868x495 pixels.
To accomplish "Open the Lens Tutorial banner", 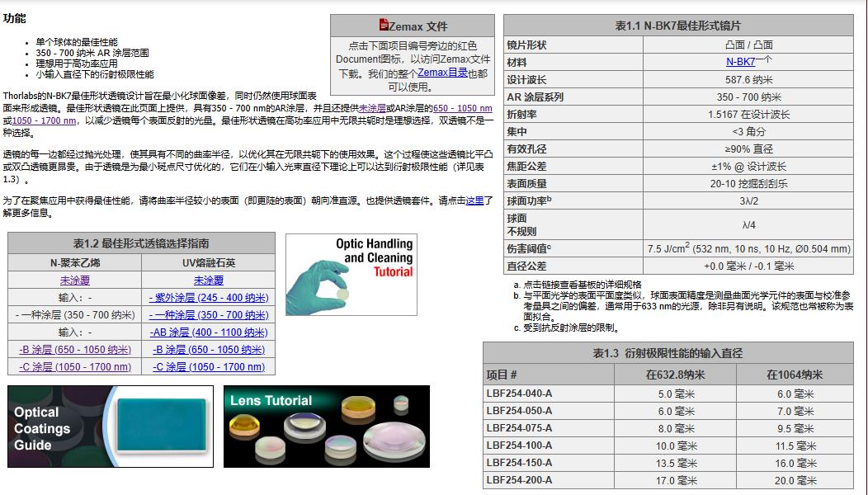I will pos(327,427).
